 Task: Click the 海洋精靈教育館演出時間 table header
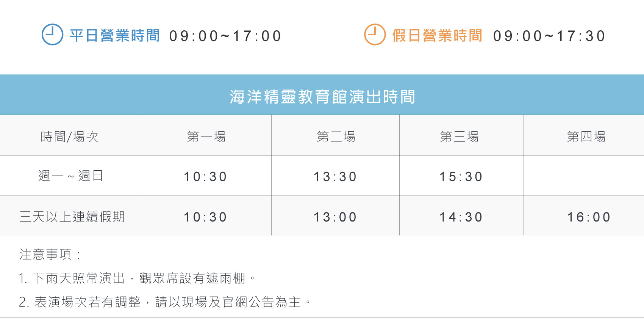click(x=322, y=97)
